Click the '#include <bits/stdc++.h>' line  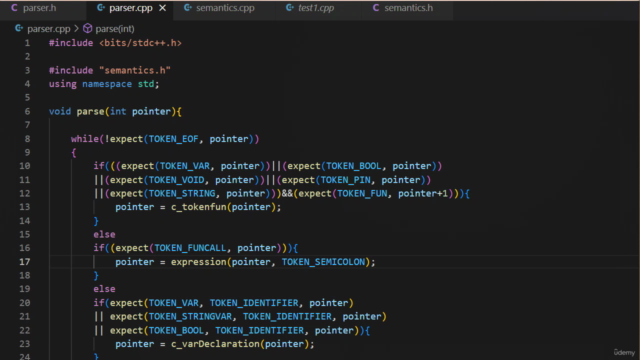(x=116, y=43)
